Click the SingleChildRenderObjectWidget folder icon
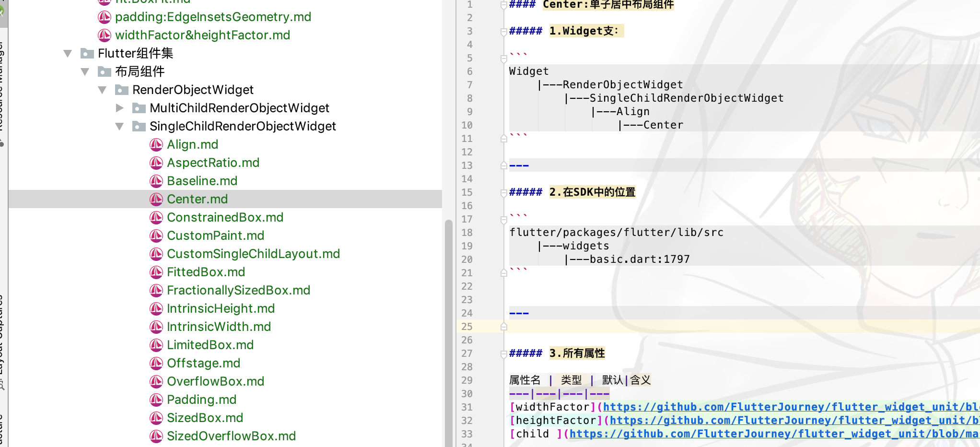This screenshot has height=447, width=980. tap(139, 126)
